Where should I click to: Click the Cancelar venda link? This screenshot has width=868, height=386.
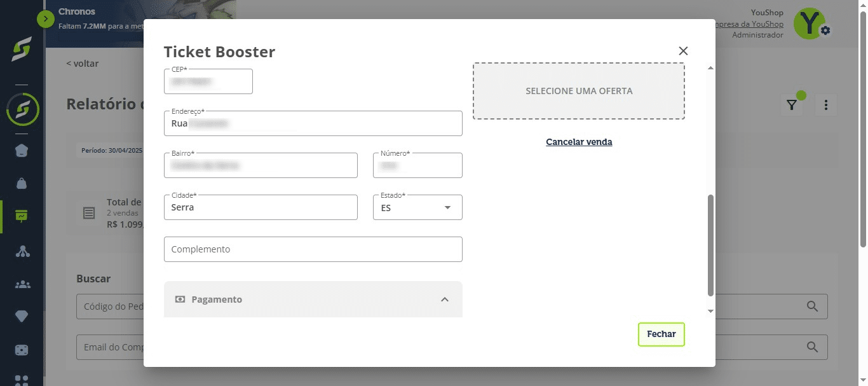(579, 142)
